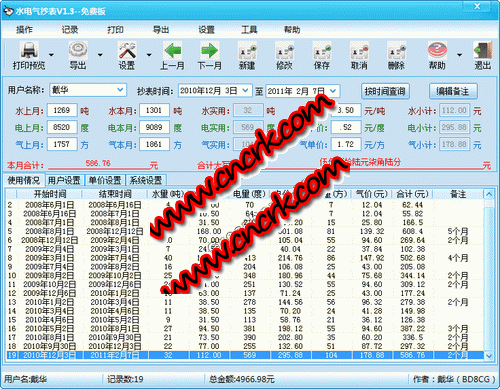Click the 退出 exit icon
The width and height of the screenshot is (500, 389).
[483, 50]
